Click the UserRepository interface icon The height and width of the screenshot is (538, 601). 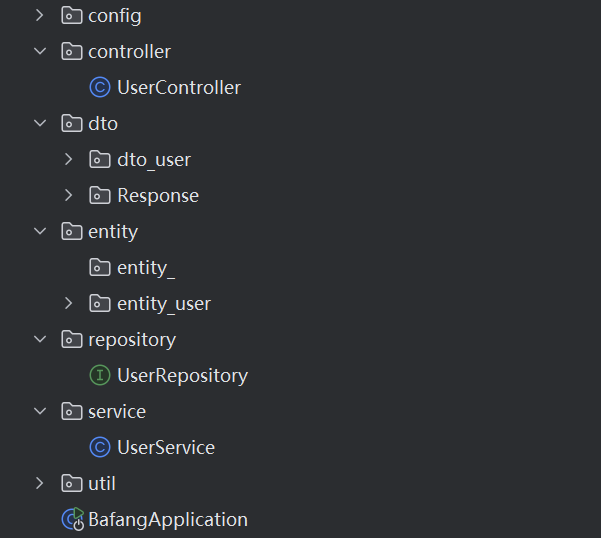pos(100,375)
